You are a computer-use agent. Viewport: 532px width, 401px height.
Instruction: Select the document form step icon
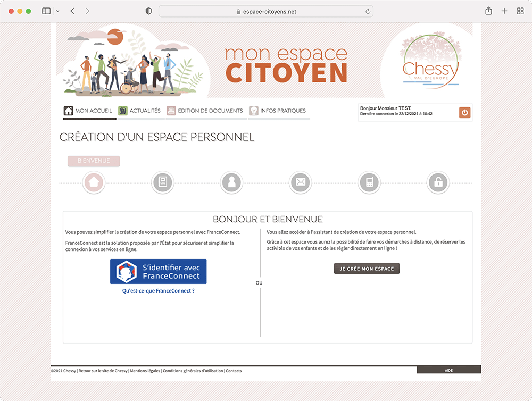(x=163, y=183)
